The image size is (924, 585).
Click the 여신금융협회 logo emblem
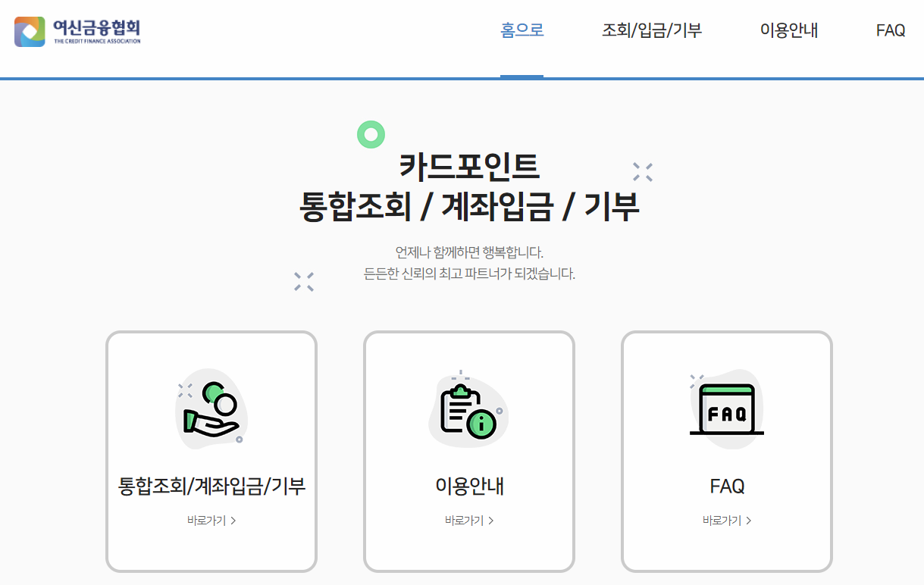tap(30, 31)
